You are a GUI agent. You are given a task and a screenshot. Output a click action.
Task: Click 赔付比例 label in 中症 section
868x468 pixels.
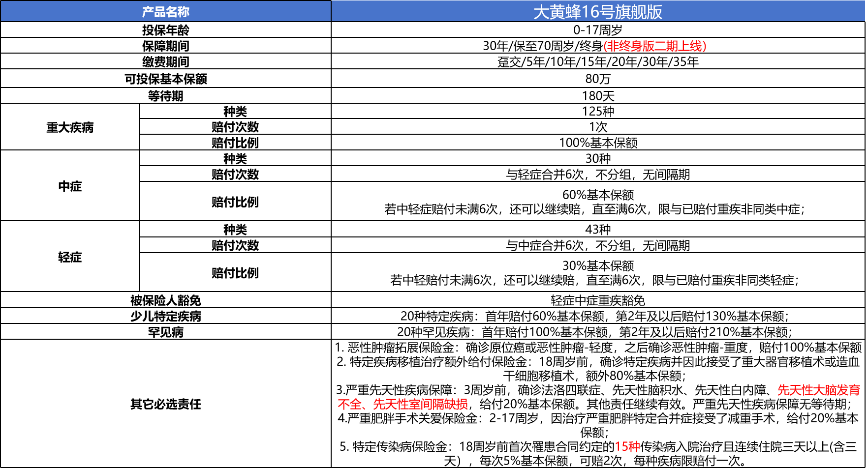tap(235, 202)
